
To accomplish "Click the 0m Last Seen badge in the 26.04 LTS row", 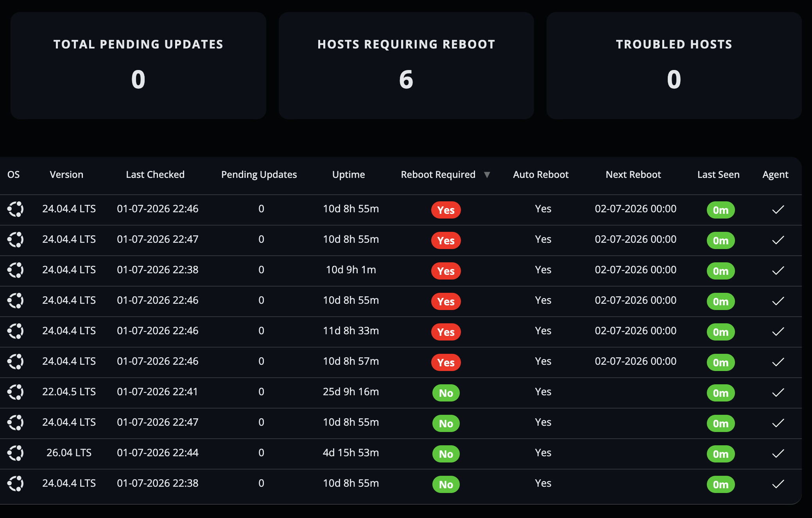I will click(x=721, y=454).
